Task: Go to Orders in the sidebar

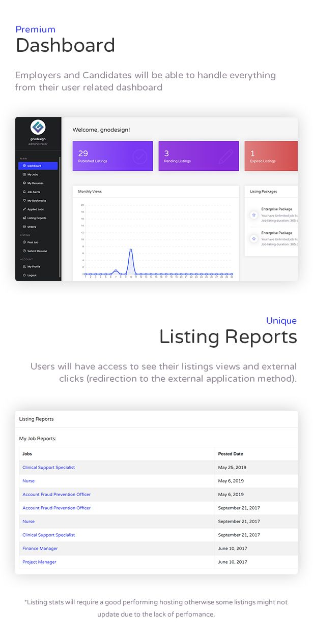Action: coord(31,227)
